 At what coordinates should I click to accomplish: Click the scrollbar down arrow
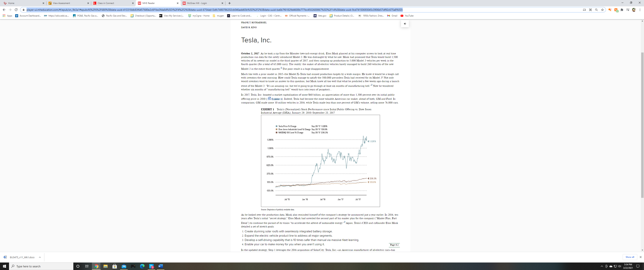pyautogui.click(x=642, y=250)
